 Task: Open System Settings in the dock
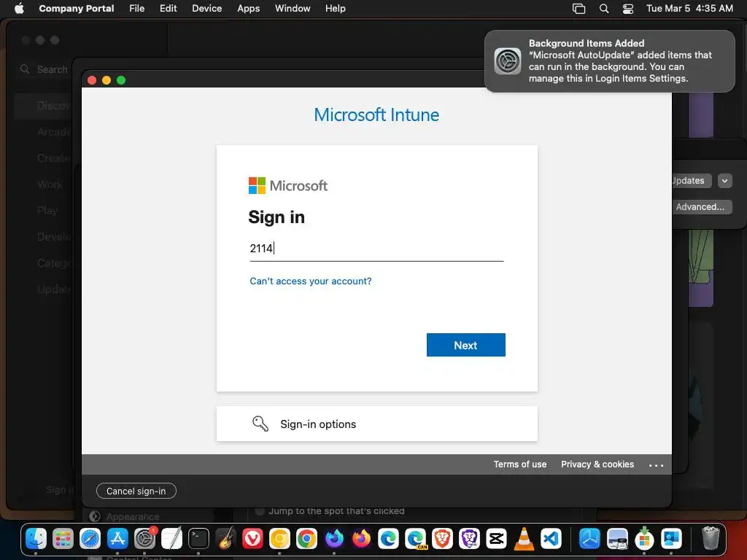tap(144, 539)
